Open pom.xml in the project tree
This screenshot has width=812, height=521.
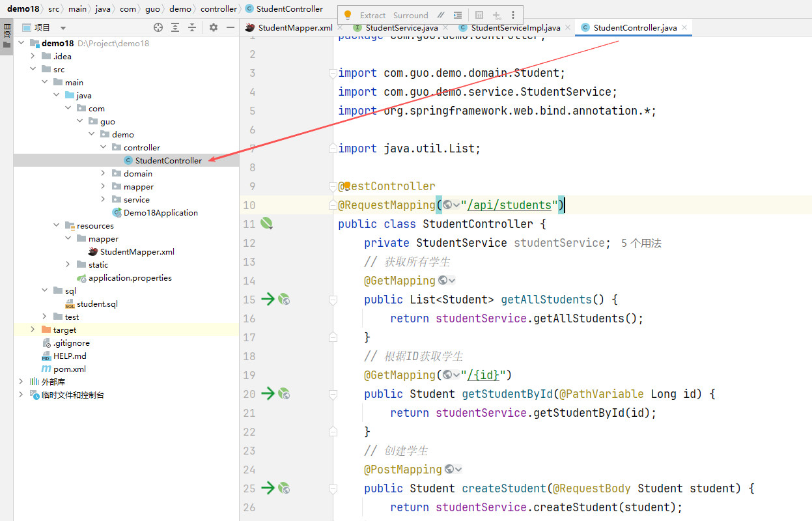click(x=69, y=369)
